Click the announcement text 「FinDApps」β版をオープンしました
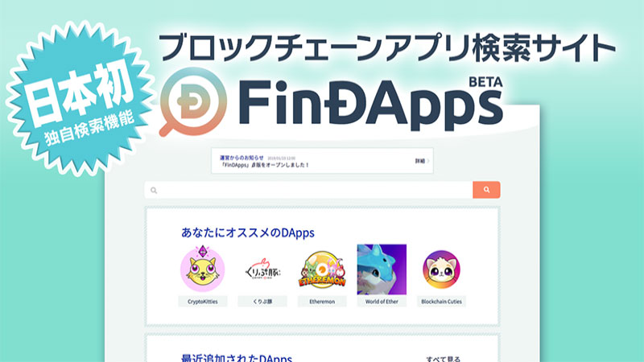The height and width of the screenshot is (362, 644). tap(265, 165)
